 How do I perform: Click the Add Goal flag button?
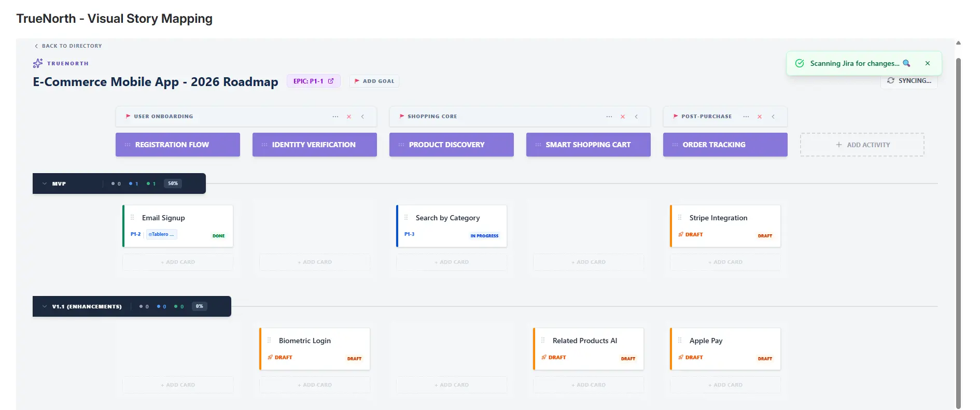[x=374, y=81]
